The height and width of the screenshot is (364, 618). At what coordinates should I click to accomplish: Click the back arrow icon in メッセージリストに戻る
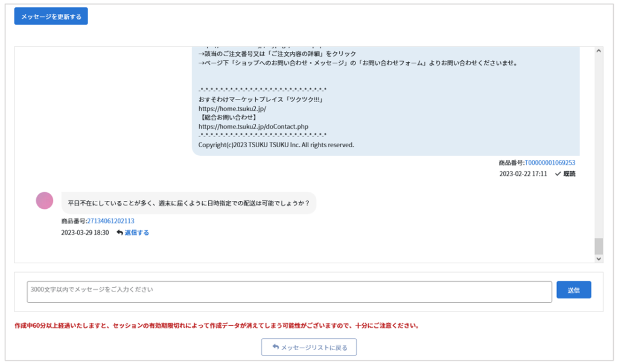pyautogui.click(x=276, y=347)
